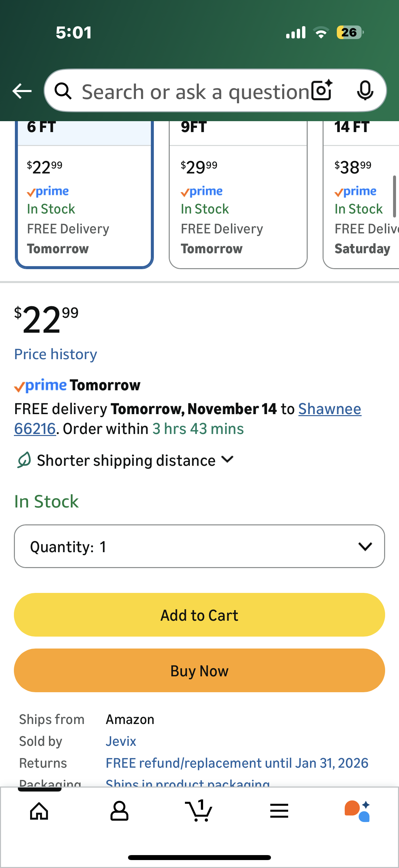Open the Rufus AI assistant icon

pos(358,811)
